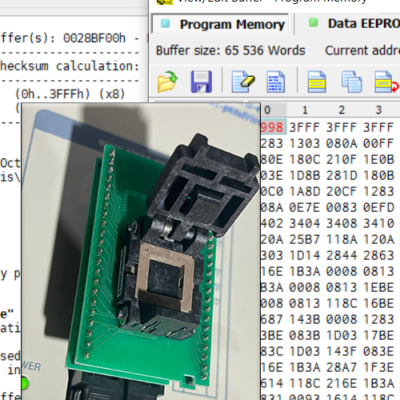Click the yellow highlighted block page icon
Viewport: 400px width, 400px height.
tap(316, 81)
